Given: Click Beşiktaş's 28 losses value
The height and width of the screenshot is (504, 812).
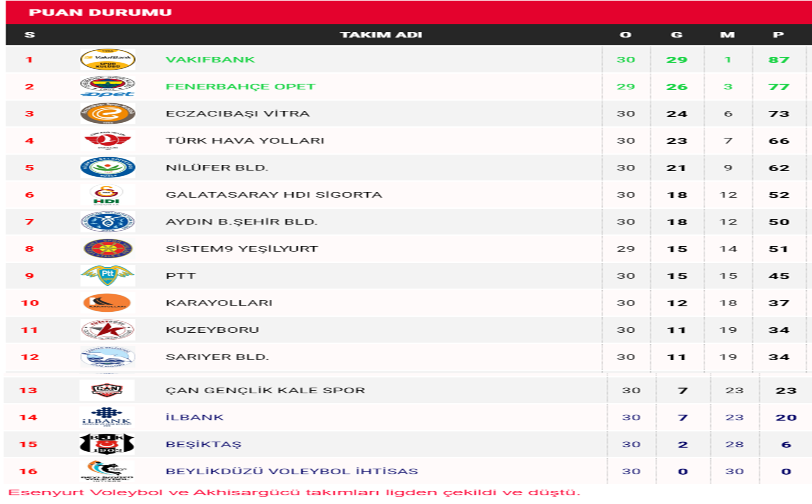Looking at the screenshot, I should point(734,444).
